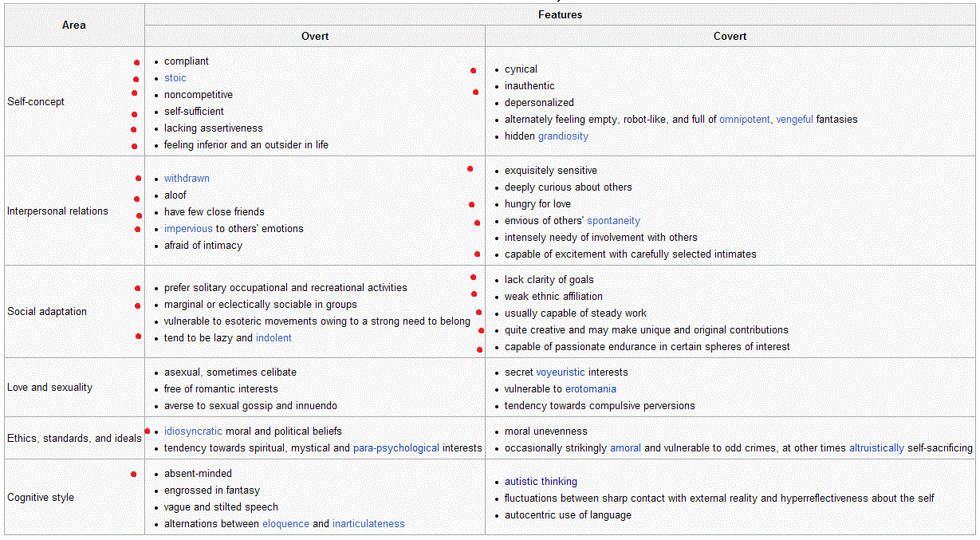Open the 'eloquence' link
980x540 pixels.
click(x=285, y=524)
